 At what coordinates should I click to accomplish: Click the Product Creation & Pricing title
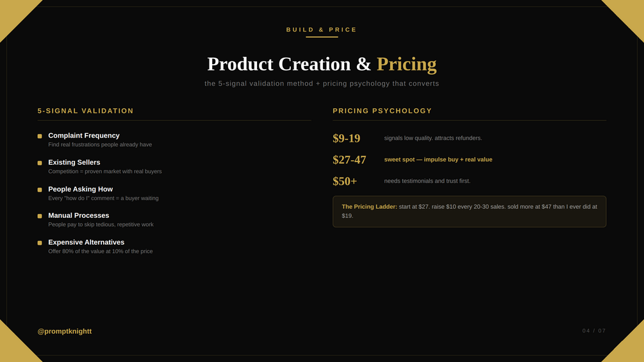[322, 64]
